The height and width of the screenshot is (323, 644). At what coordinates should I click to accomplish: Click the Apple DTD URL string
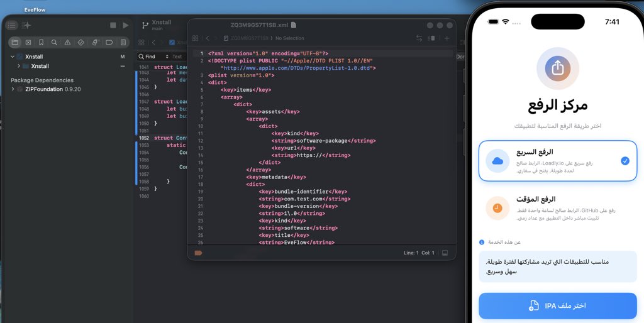tap(298, 68)
